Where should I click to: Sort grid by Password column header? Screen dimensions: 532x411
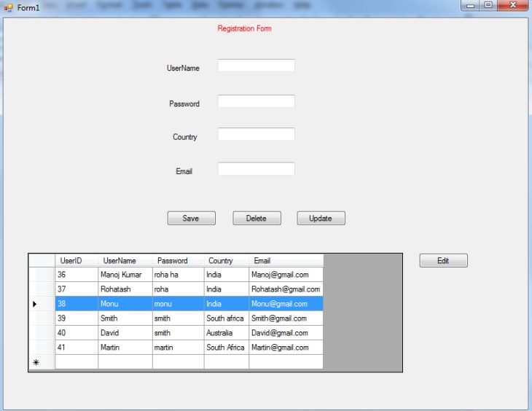point(179,261)
